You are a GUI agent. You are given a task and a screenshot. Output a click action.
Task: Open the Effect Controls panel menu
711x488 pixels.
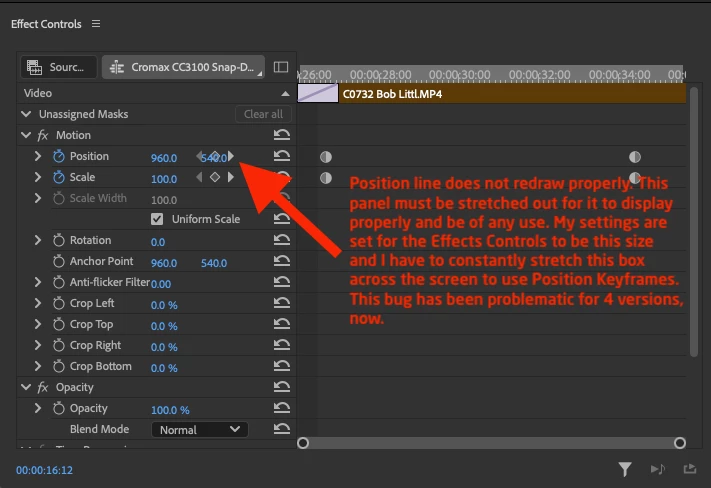[x=96, y=24]
